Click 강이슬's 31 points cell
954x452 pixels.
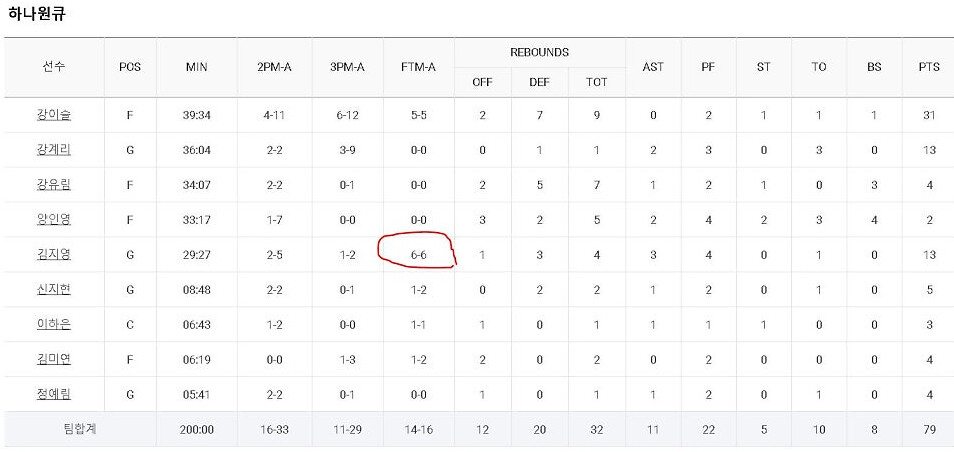929,115
